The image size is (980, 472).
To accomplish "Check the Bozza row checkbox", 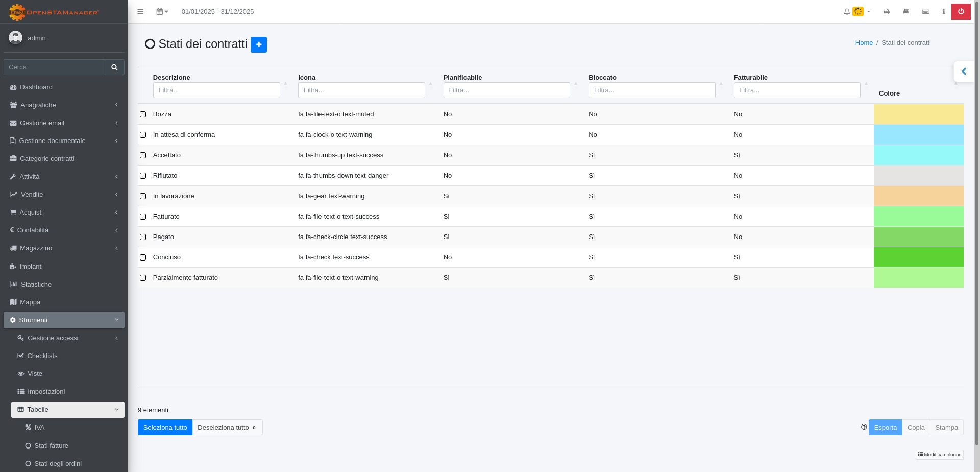I will [143, 114].
